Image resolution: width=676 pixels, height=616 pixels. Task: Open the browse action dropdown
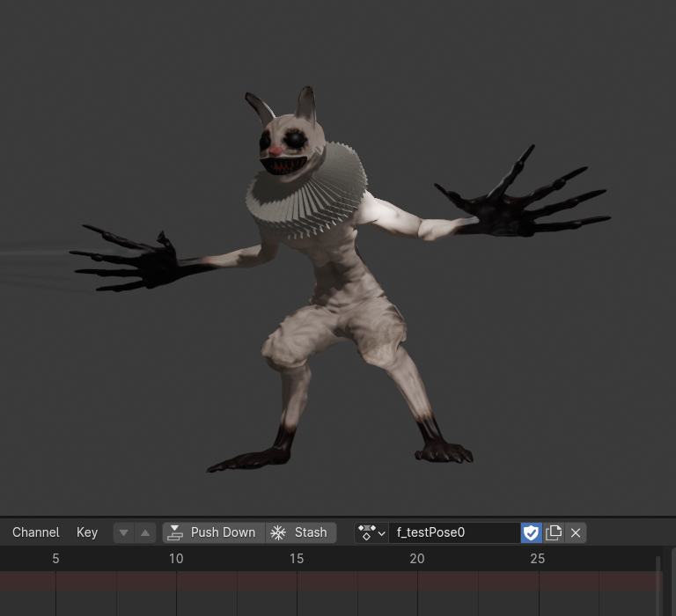pyautogui.click(x=371, y=532)
